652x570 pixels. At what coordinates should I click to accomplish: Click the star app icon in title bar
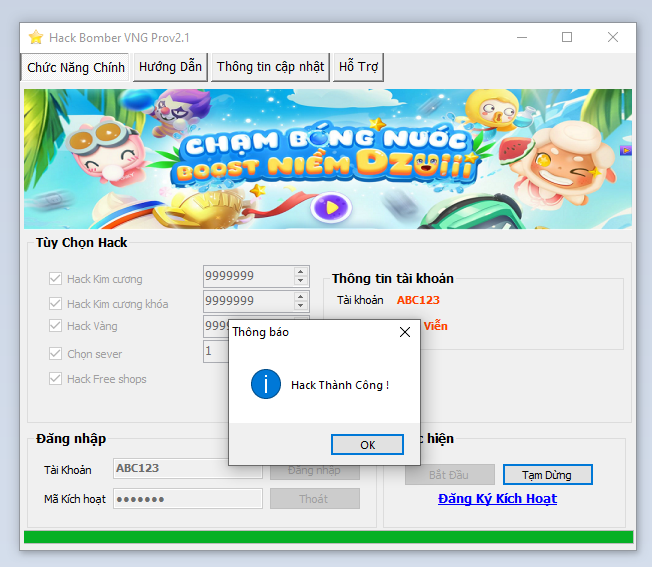[36, 37]
